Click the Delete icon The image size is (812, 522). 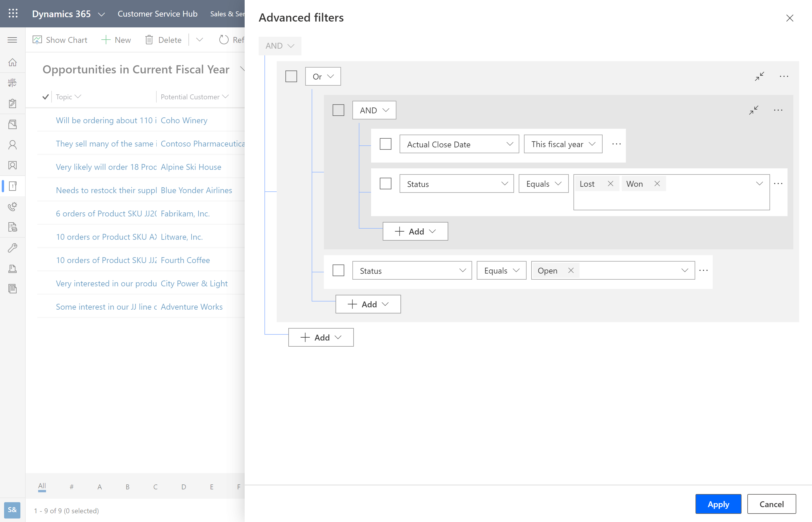[149, 39]
